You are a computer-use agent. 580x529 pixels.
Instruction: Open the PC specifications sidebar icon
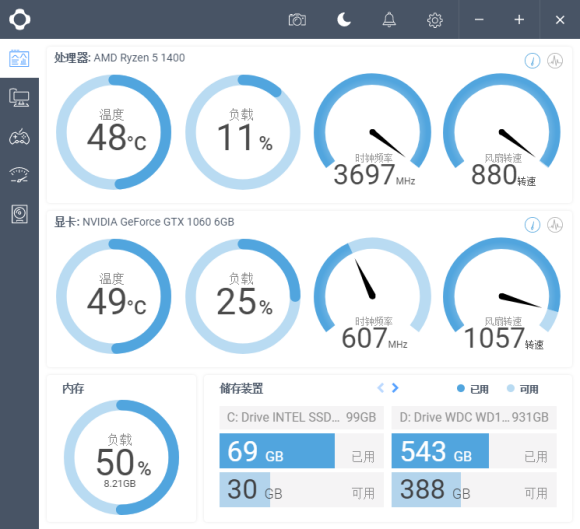coord(19,98)
